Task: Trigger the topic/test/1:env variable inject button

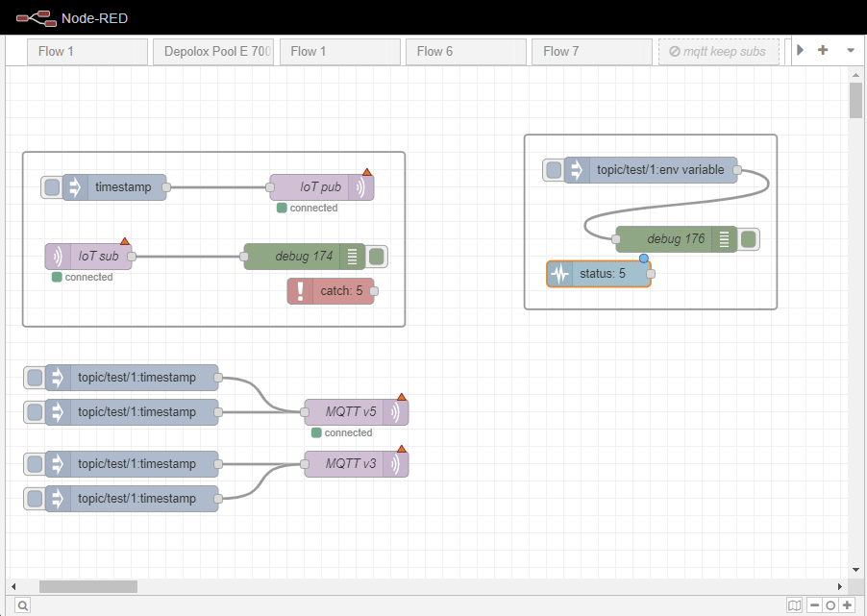Action: [553, 169]
